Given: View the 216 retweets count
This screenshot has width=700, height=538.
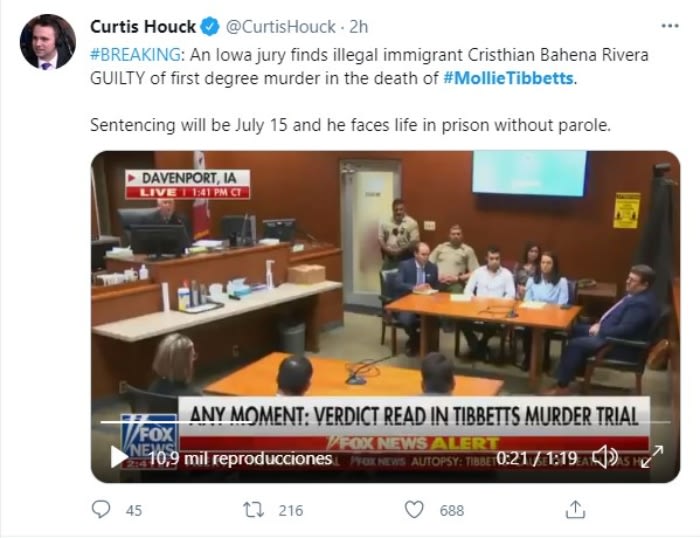Looking at the screenshot, I should tap(291, 510).
